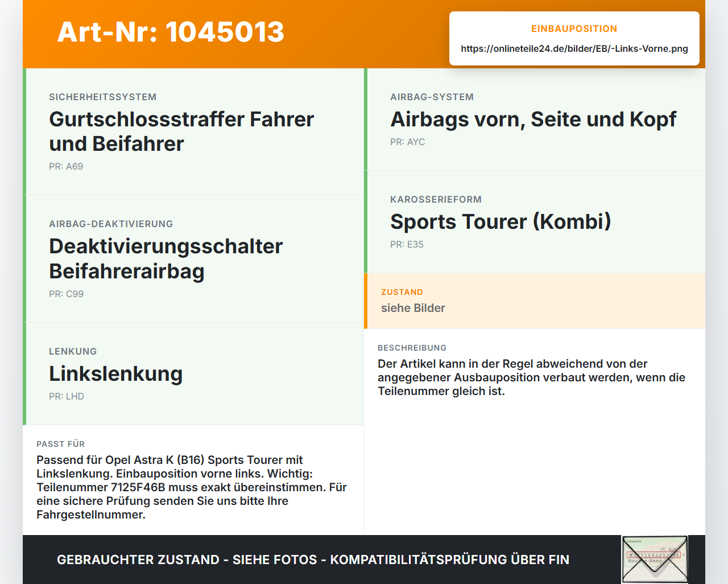Click the PR: LHD code
728x584 pixels.
click(67, 396)
